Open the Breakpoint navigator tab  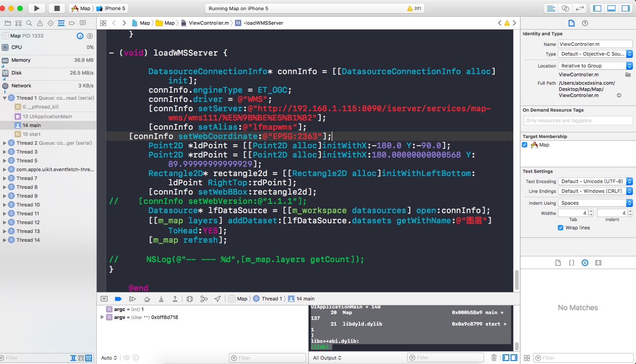click(72, 23)
